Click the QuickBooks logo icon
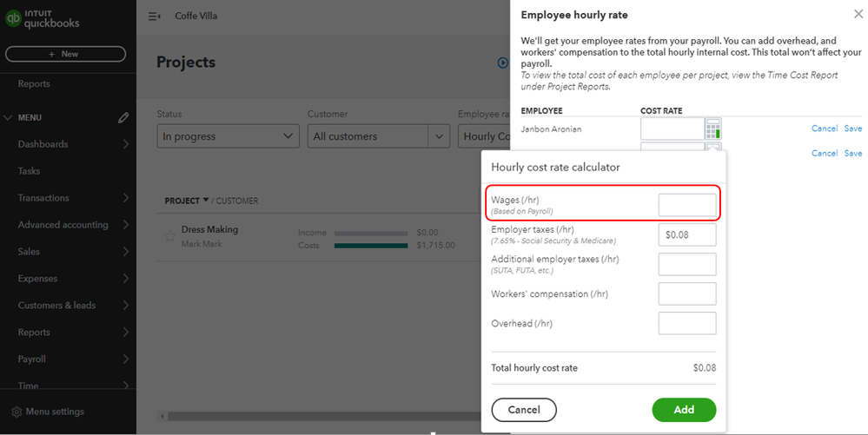The height and width of the screenshot is (435, 868). coord(14,20)
